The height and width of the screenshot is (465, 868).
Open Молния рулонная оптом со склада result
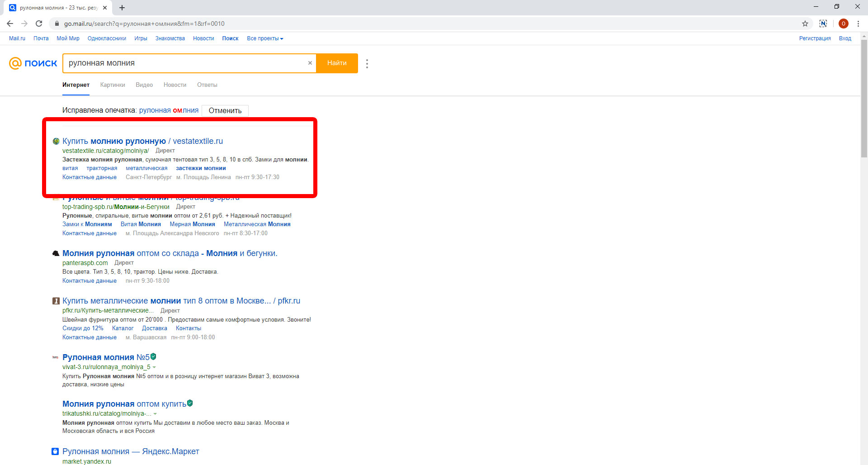(170, 253)
